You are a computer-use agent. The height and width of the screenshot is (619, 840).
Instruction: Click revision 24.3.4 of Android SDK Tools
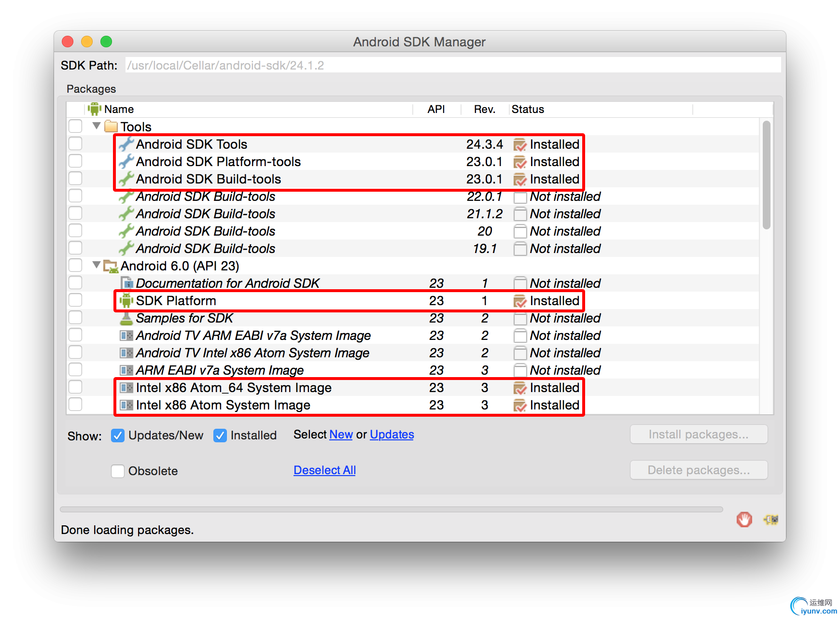485,144
